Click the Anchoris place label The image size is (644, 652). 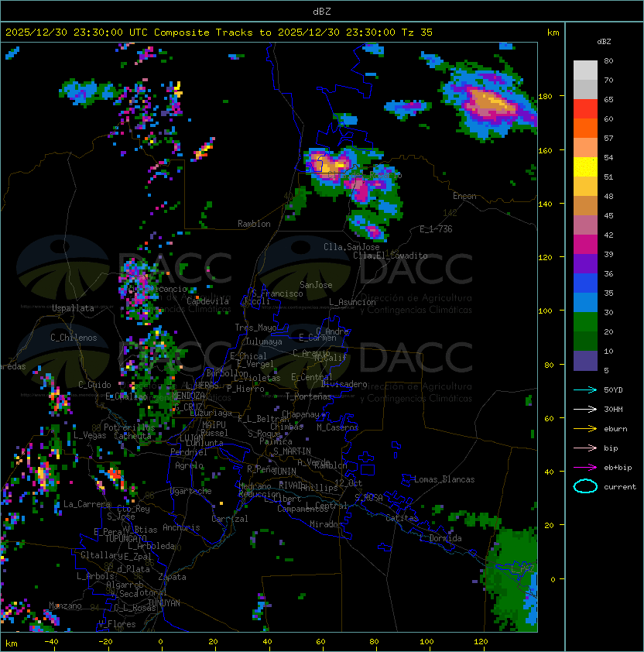coord(181,527)
